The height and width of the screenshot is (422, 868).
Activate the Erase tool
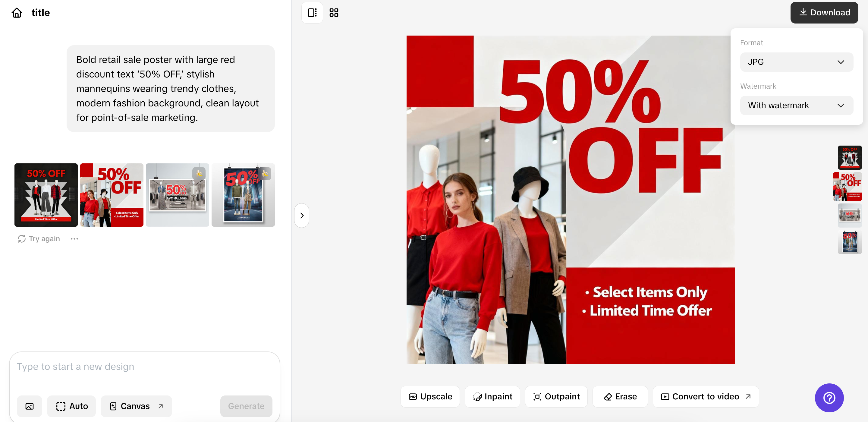pos(620,396)
